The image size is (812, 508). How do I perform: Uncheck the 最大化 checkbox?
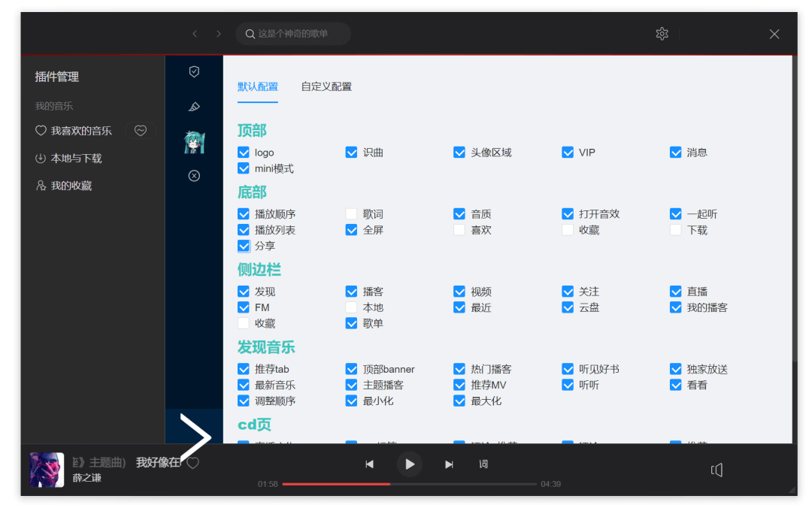459,401
